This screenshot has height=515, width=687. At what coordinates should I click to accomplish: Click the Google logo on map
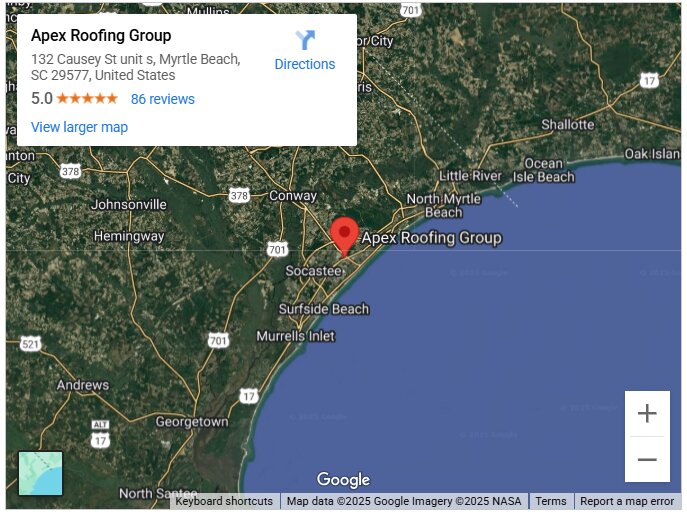tap(344, 479)
